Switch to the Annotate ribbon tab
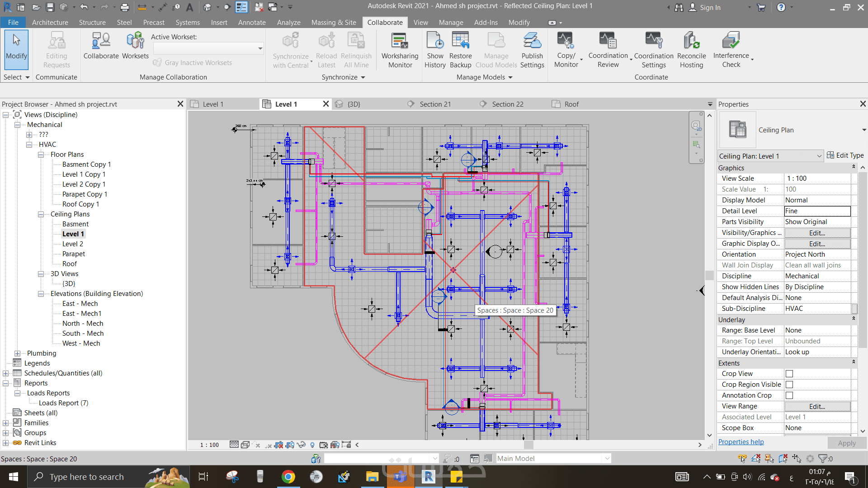The width and height of the screenshot is (868, 488). pos(252,23)
